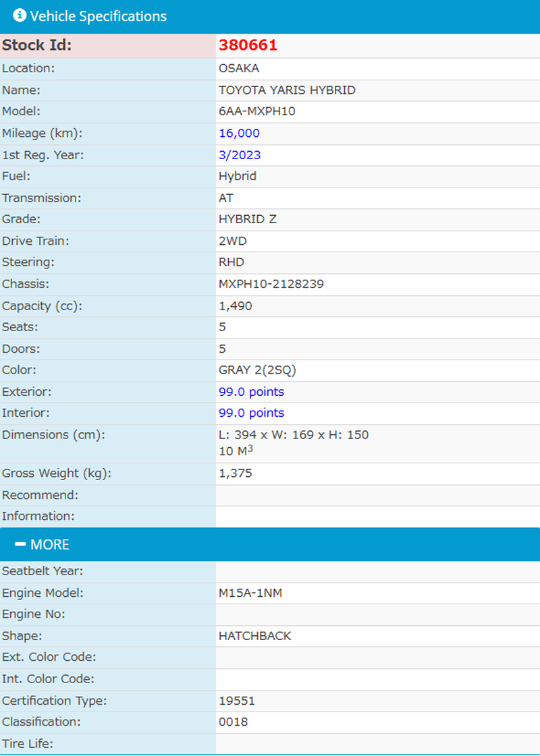Click the Seatbelt Year: label
This screenshot has width=540, height=756.
coord(43,571)
